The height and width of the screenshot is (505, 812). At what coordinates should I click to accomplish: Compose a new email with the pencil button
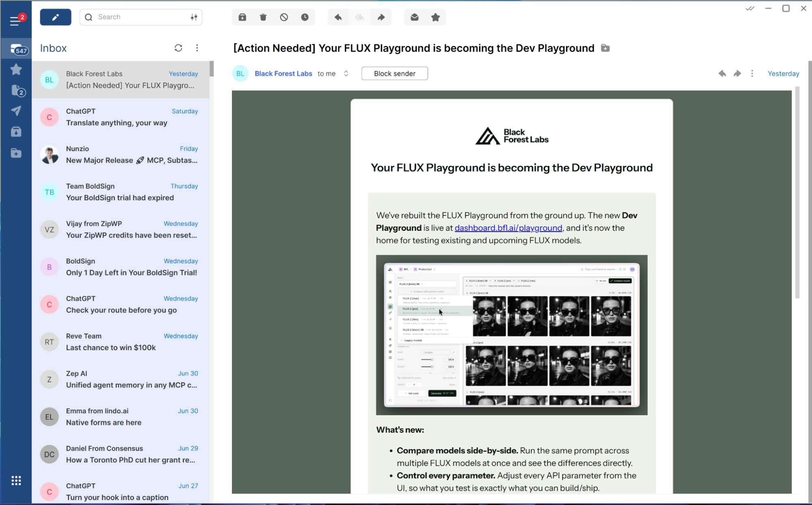click(56, 17)
